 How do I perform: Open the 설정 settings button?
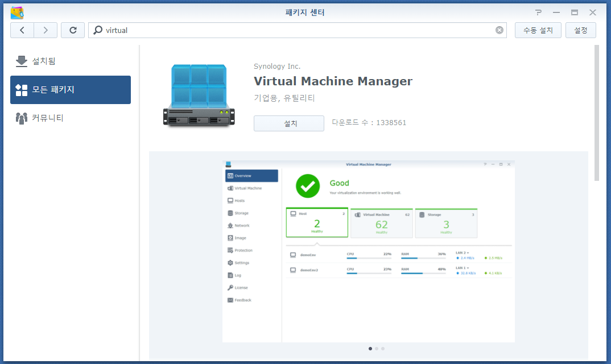(x=581, y=30)
